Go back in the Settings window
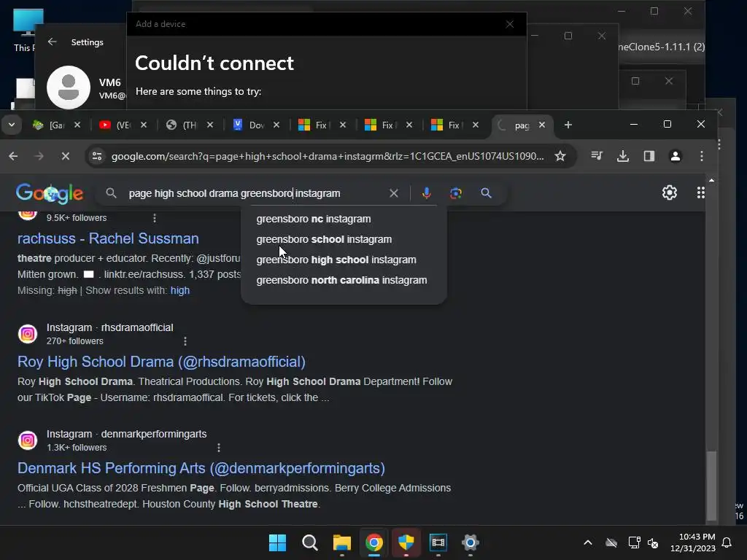747x560 pixels. point(53,42)
